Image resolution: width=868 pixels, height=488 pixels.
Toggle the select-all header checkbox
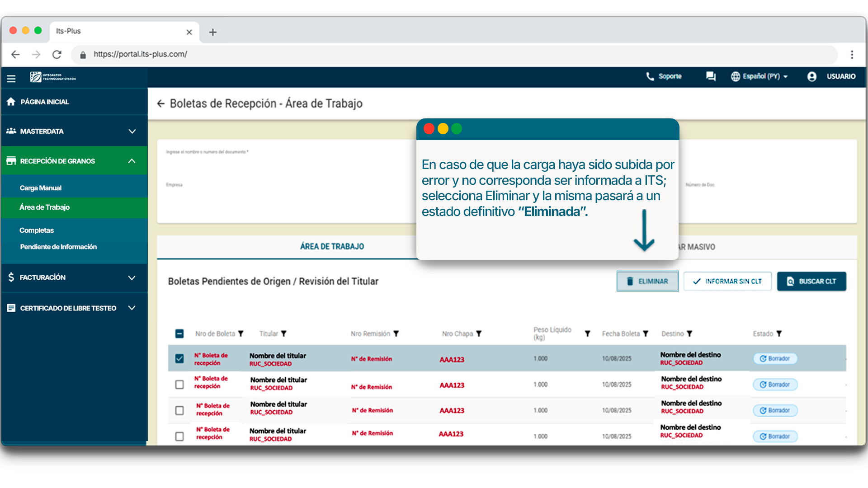(179, 334)
